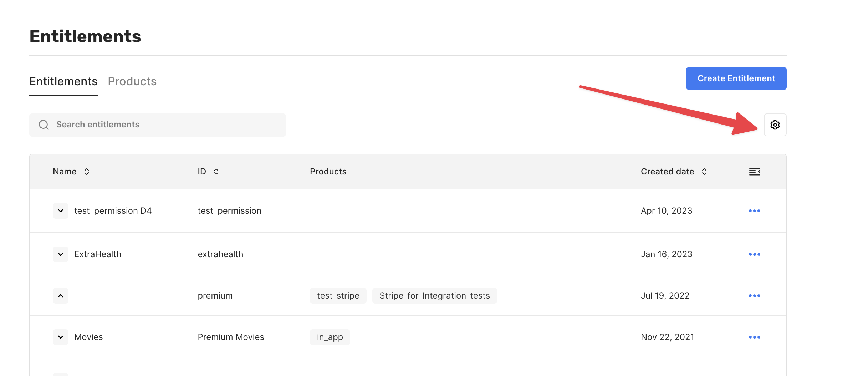Select the test_stripe product tag
Screen dimensions: 868x376
coord(338,296)
